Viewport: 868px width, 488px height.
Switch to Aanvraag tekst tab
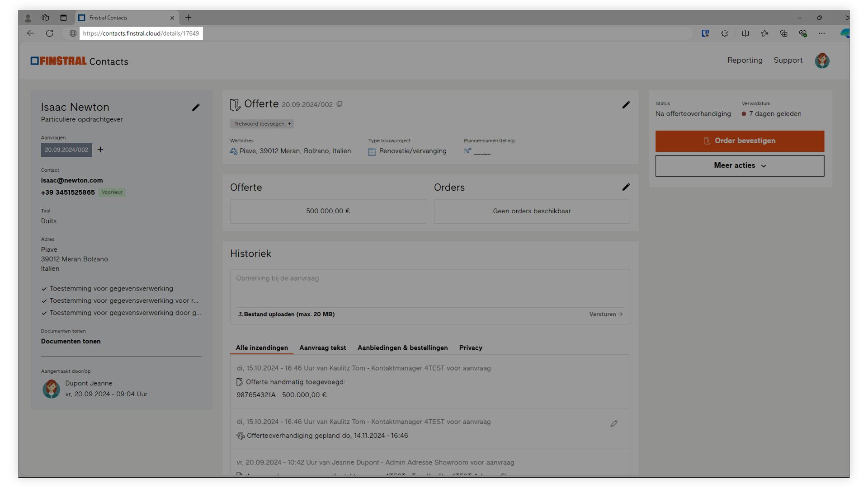[322, 348]
